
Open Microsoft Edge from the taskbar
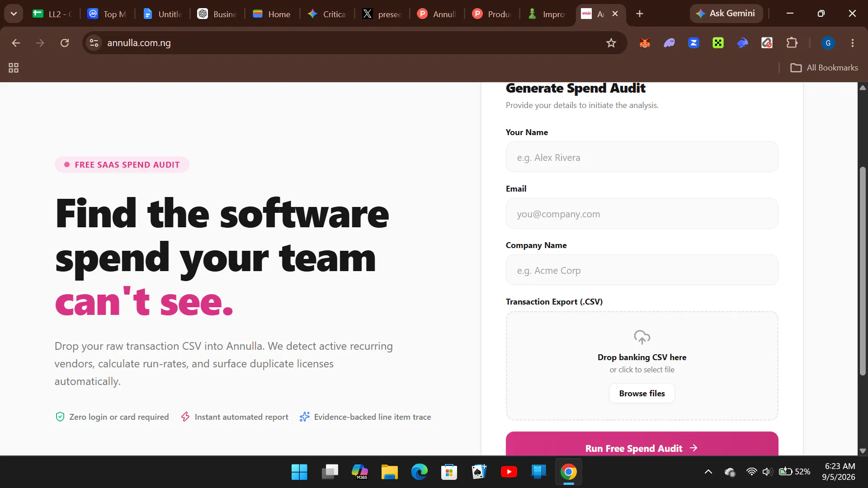point(419,472)
